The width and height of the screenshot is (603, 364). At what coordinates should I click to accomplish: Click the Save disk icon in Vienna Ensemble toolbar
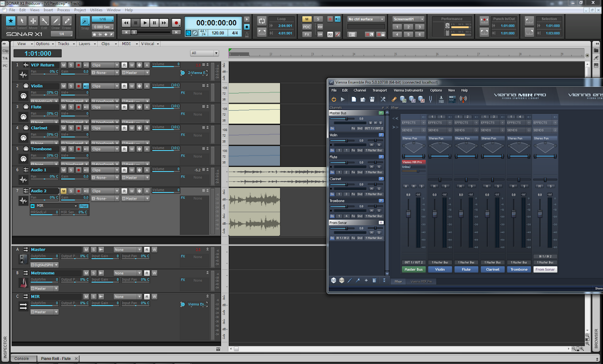372,99
